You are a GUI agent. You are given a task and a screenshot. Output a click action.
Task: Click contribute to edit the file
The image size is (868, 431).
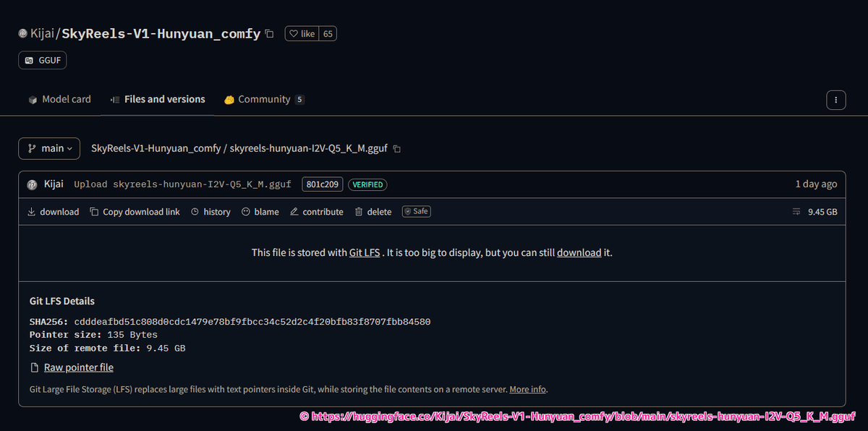coord(316,212)
